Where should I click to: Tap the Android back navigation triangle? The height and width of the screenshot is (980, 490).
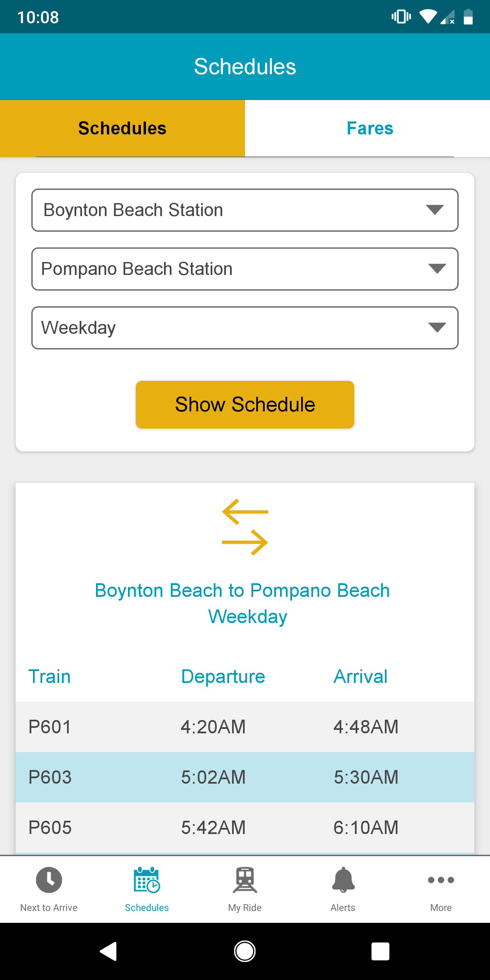[x=109, y=951]
